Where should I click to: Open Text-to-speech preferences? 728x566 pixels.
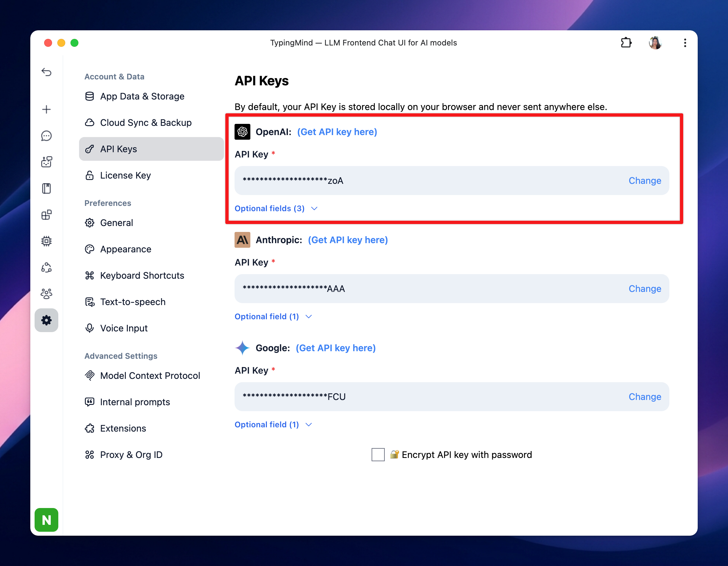tap(151, 302)
